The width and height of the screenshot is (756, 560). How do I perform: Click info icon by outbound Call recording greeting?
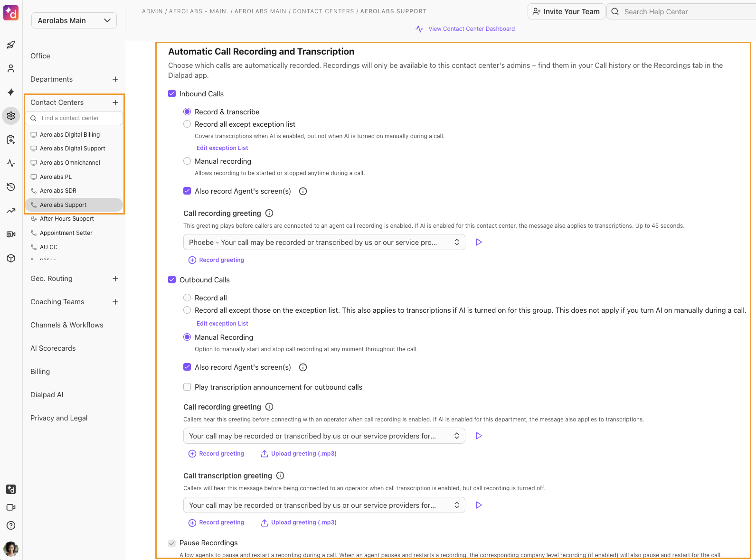[269, 407]
